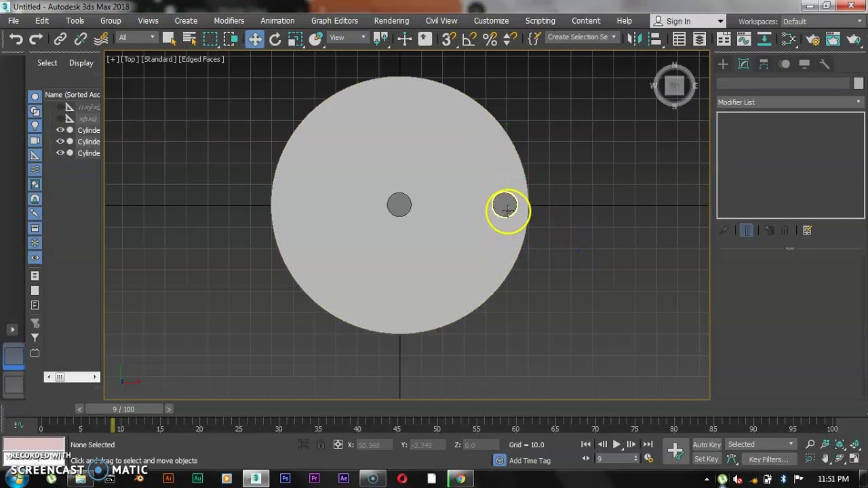Expand the Modifier List dropdown
This screenshot has height=488, width=868.
tap(790, 102)
